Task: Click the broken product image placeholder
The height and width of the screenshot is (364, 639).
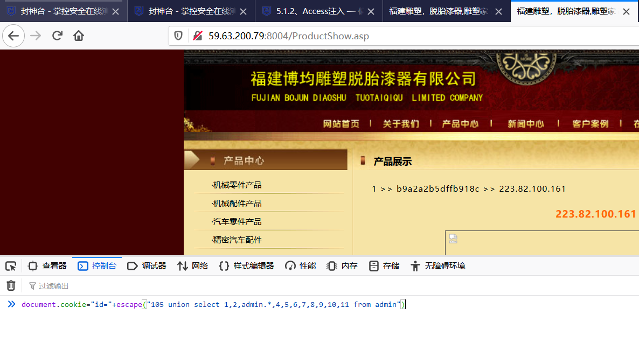Action: click(x=453, y=239)
